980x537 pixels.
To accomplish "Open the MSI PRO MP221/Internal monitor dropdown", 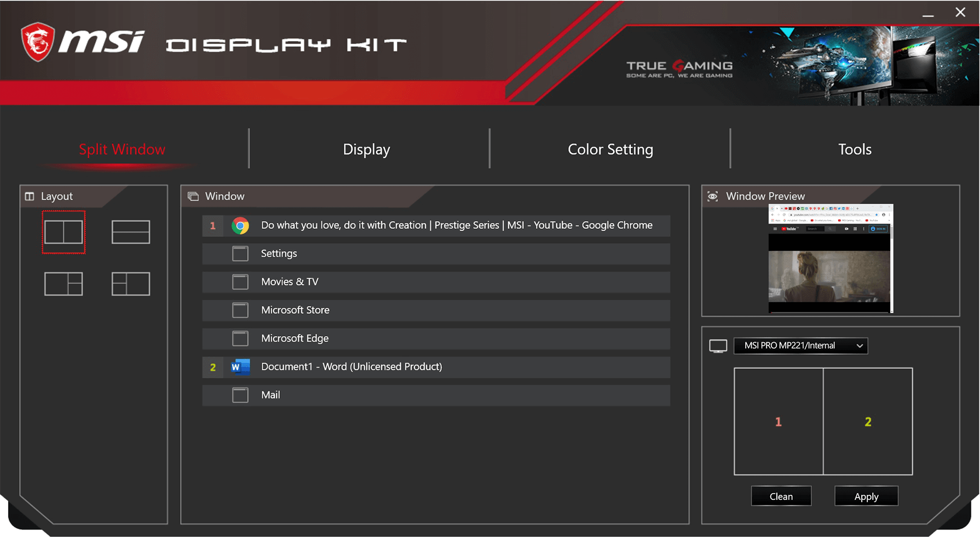I will (x=800, y=345).
